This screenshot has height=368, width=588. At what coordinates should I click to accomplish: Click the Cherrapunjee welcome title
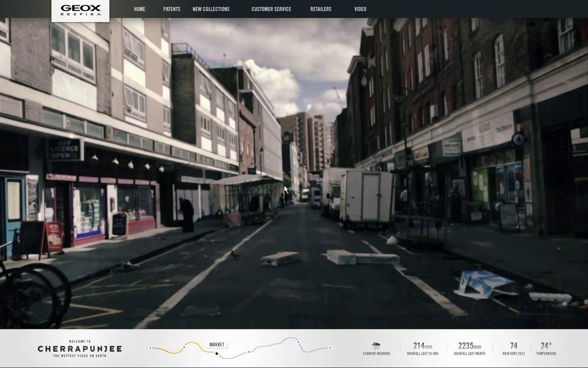80,349
